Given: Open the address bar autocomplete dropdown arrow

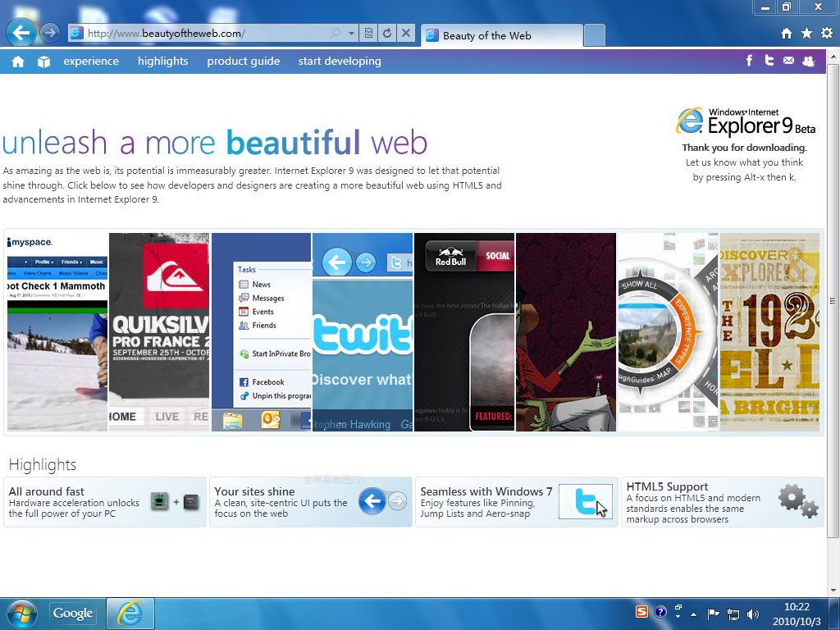Looking at the screenshot, I should pos(351,33).
